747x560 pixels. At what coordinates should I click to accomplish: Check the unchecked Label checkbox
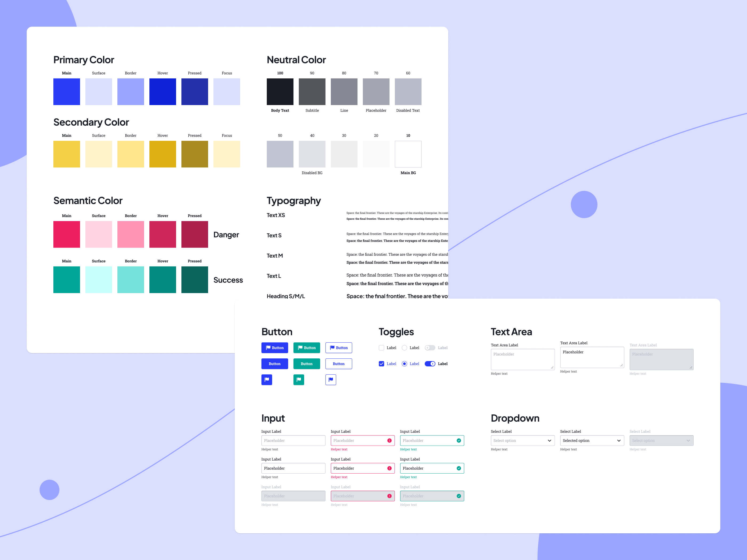pyautogui.click(x=381, y=348)
